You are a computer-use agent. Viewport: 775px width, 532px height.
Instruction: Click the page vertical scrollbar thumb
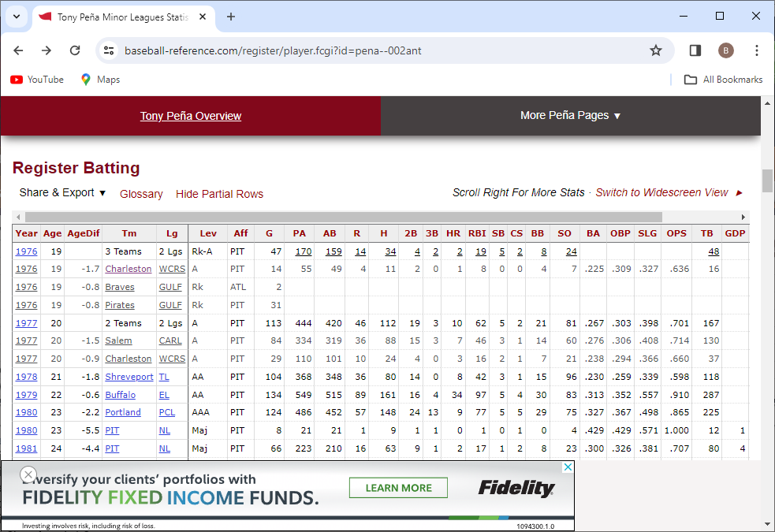click(767, 180)
